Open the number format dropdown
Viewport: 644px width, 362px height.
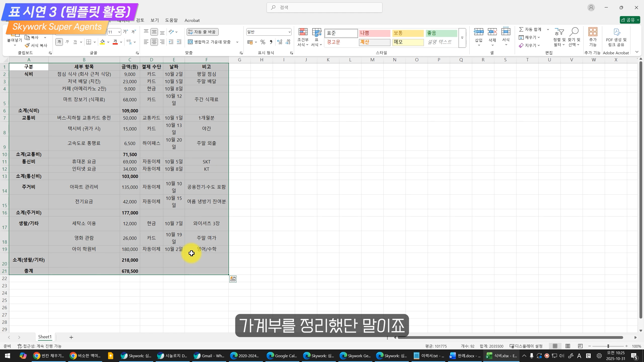click(x=289, y=32)
